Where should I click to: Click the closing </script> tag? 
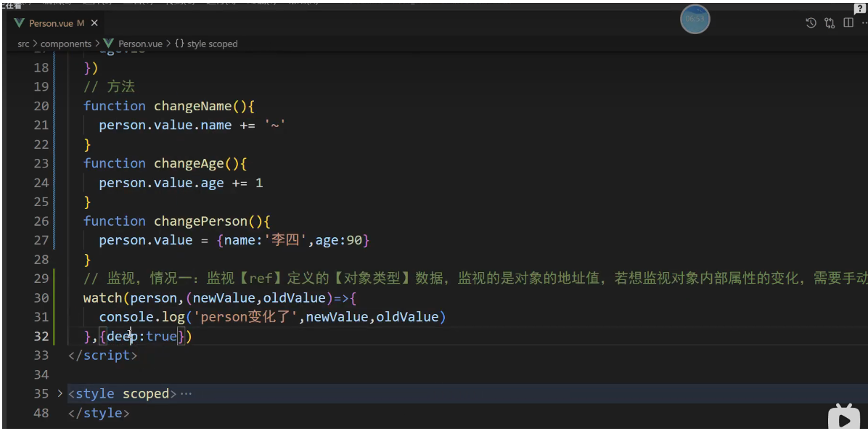coord(102,356)
